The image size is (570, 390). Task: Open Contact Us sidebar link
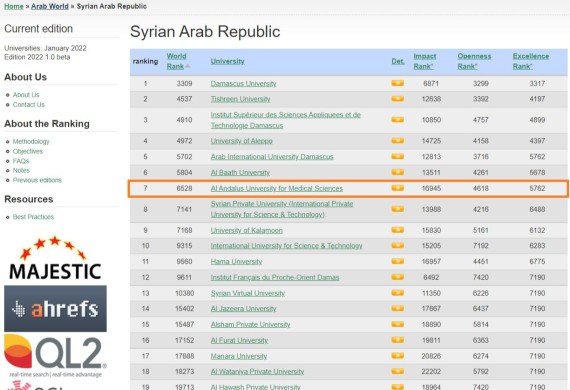pyautogui.click(x=29, y=105)
